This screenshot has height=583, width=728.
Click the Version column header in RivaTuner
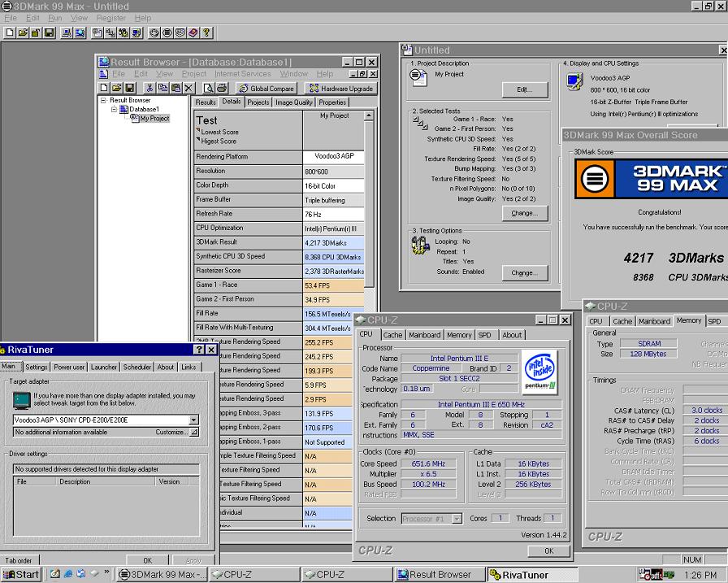pos(171,481)
